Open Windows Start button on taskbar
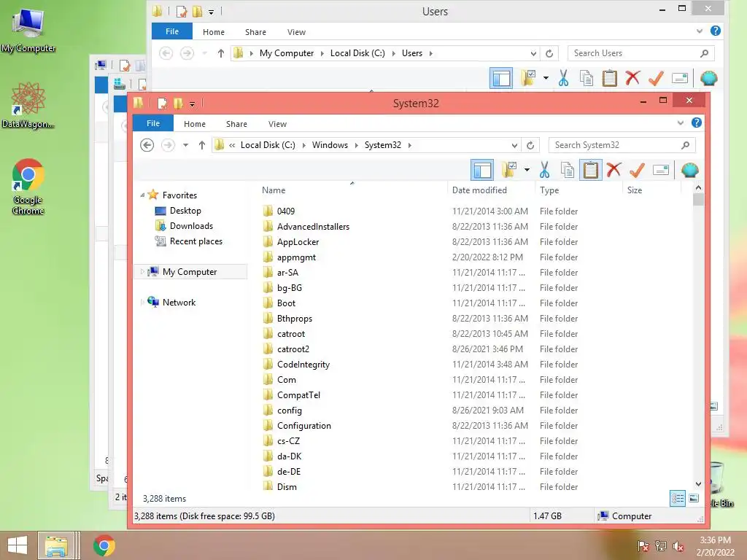Viewport: 747px width, 560px height. pos(18,545)
